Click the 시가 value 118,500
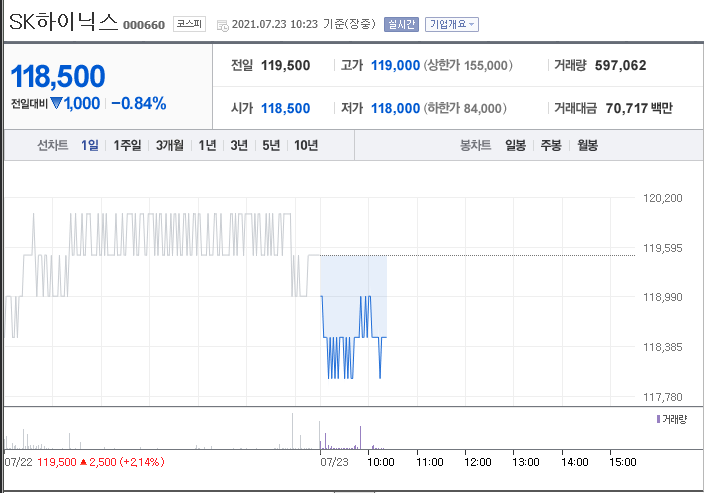 coord(286,108)
